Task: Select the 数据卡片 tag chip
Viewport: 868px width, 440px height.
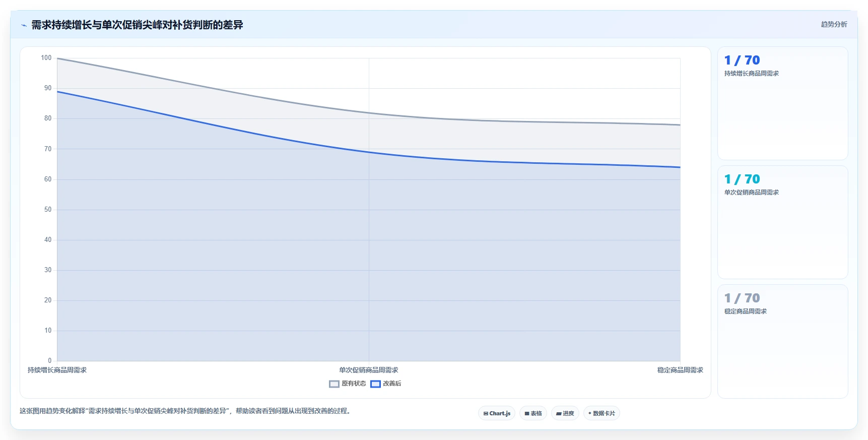Action: click(602, 413)
